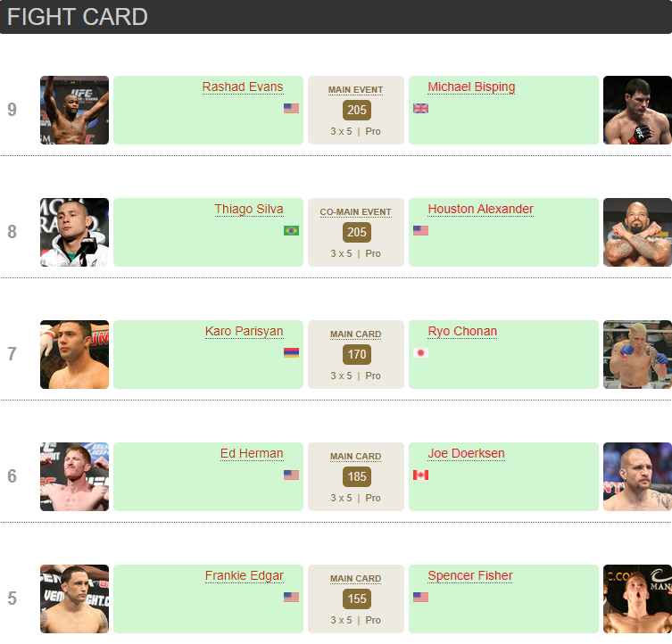Click the US flag under Houston Alexander
This screenshot has height=644, width=672.
click(420, 230)
